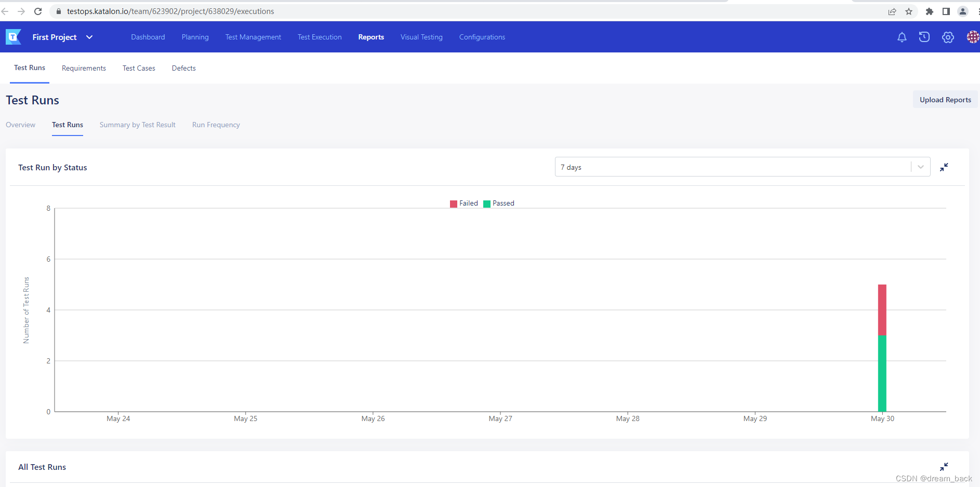
Task: Switch to the Requirements tab
Action: 84,68
